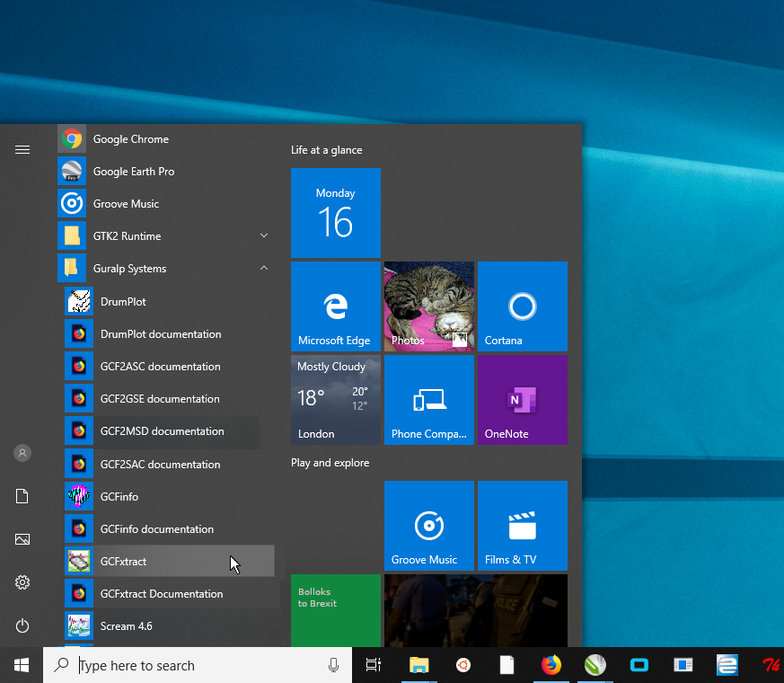The height and width of the screenshot is (683, 784).
Task: Click the Play and explore heading
Action: [x=330, y=463]
